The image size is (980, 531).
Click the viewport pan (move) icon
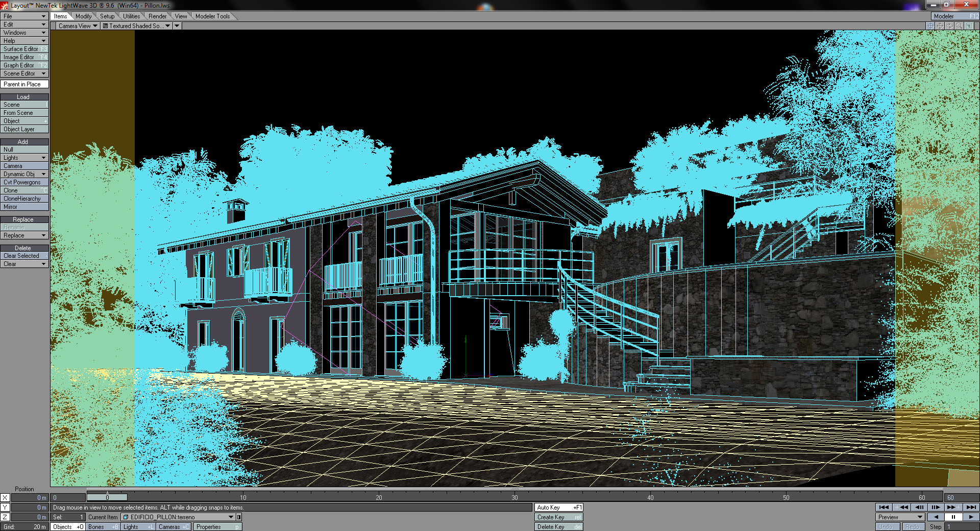pyautogui.click(x=940, y=26)
